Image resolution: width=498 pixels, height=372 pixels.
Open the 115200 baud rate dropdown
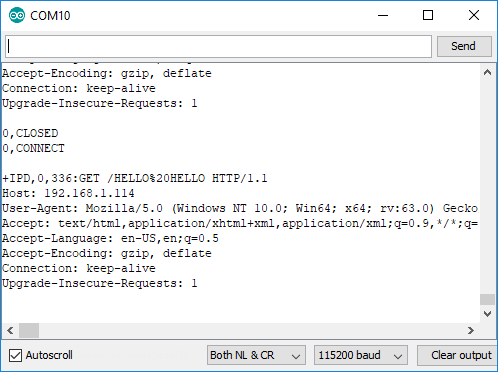pyautogui.click(x=361, y=355)
